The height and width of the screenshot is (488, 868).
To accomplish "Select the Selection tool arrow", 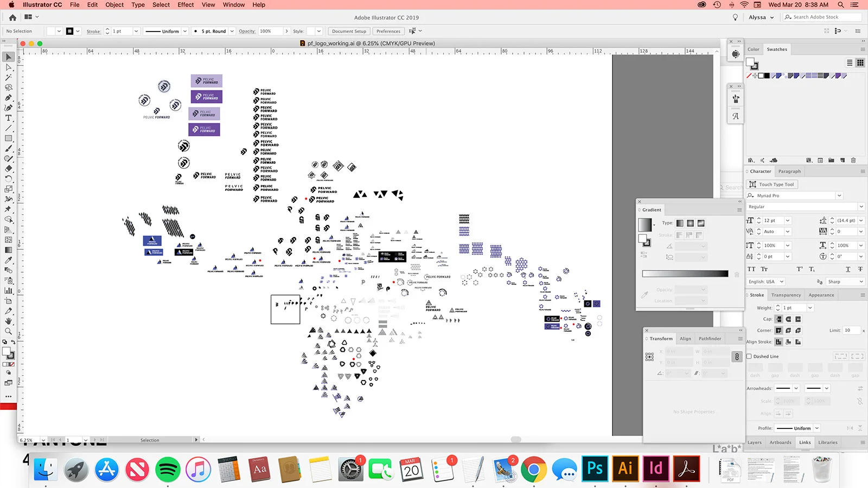I will pos(9,57).
